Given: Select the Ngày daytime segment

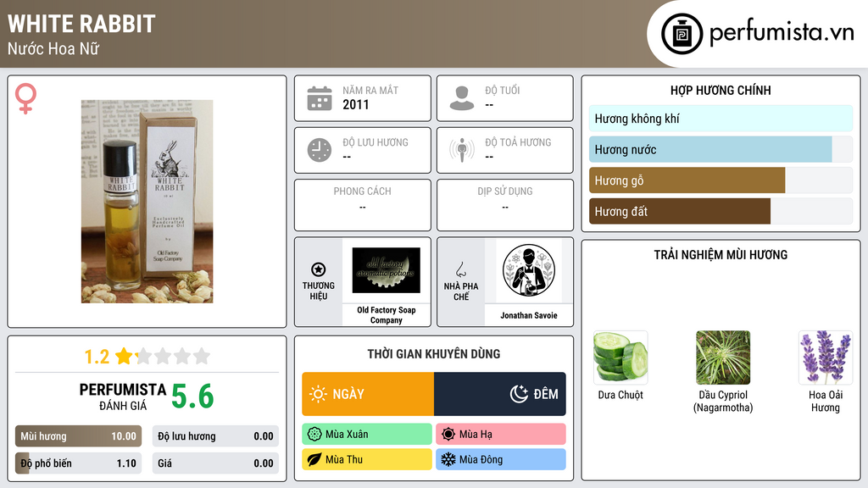Looking at the screenshot, I should (x=368, y=394).
